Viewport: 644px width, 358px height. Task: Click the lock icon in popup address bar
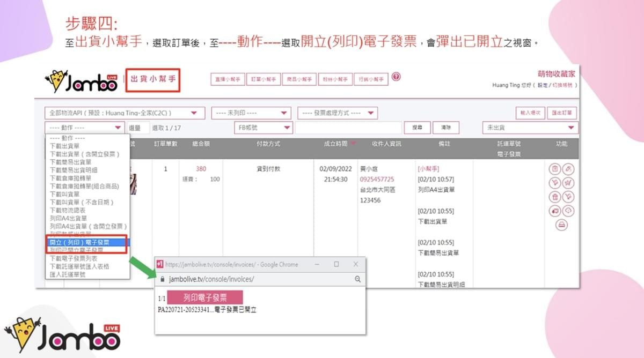[x=162, y=279]
